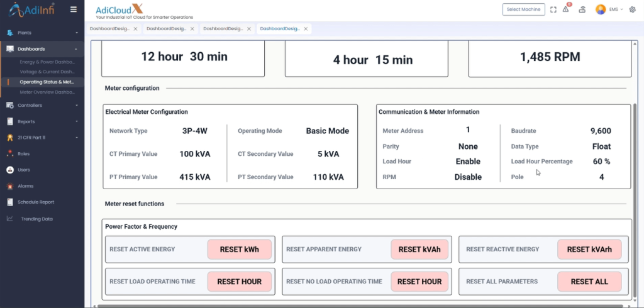Open the alert notifications icon
The width and height of the screenshot is (644, 308).
click(x=566, y=9)
